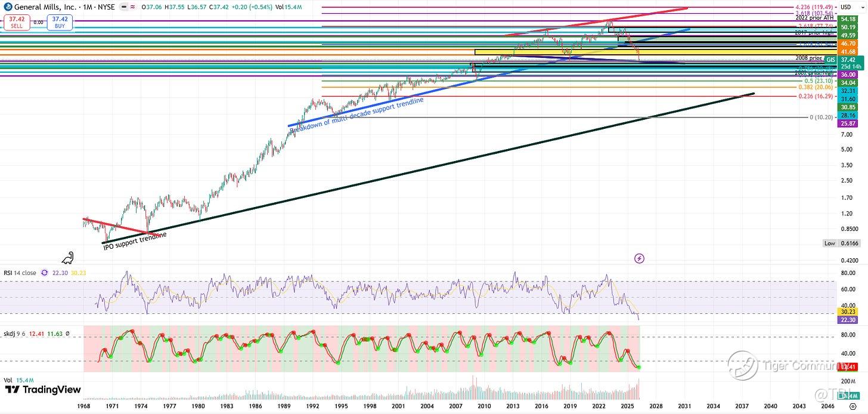This screenshot has height=414, width=868.
Task: Click the 1992 label on time axis
Action: pos(312,405)
